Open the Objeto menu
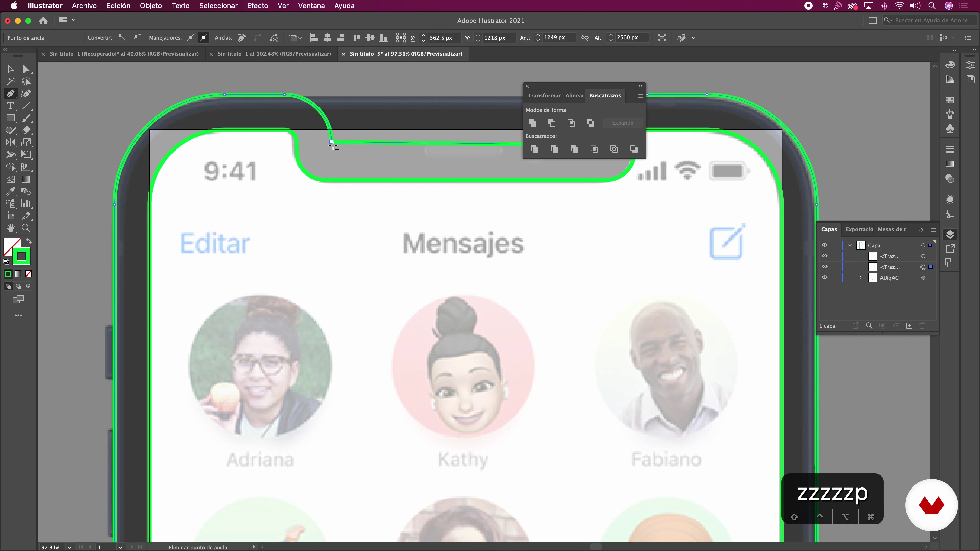The image size is (980, 551). point(151,6)
